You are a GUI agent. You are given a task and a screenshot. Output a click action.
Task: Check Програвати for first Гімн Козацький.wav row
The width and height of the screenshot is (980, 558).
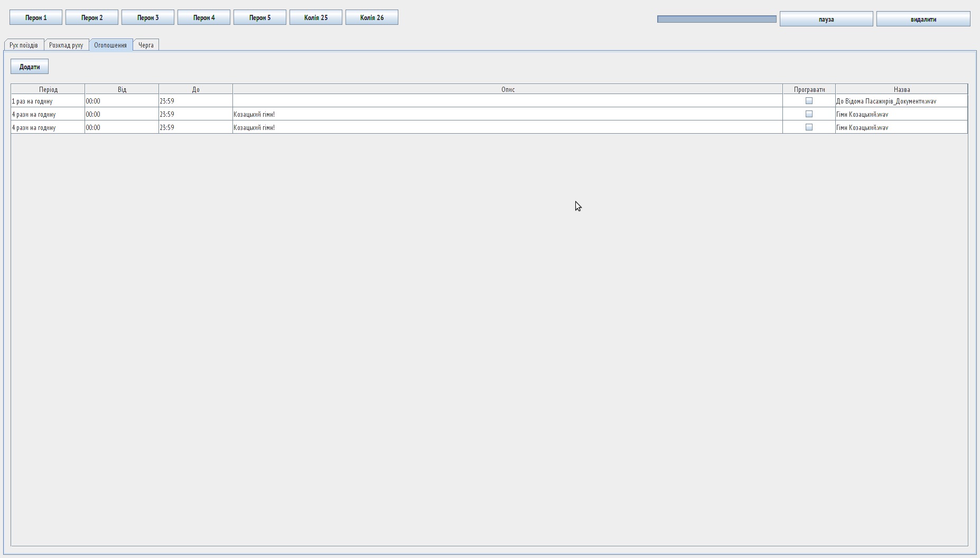coord(809,114)
